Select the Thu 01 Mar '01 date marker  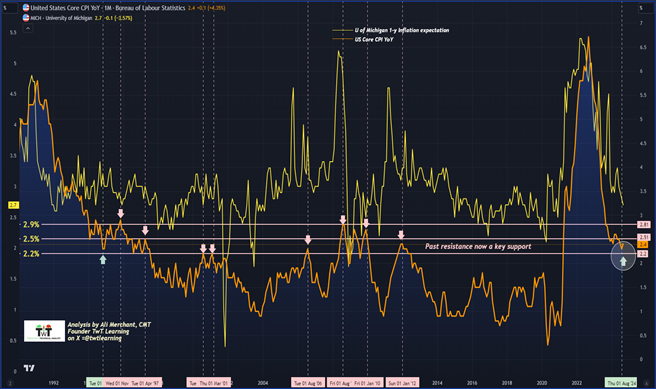click(x=214, y=383)
